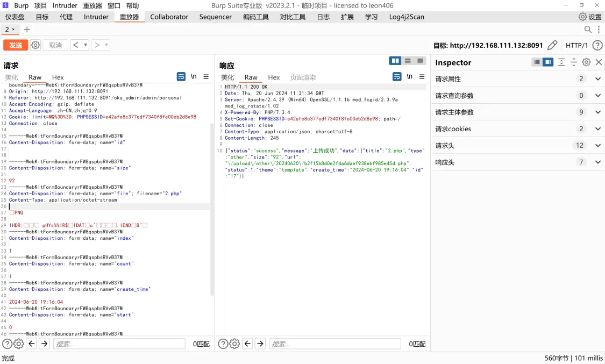Dock Inspector left layout icon
Screen dimensions: 605x364
(x=537, y=62)
